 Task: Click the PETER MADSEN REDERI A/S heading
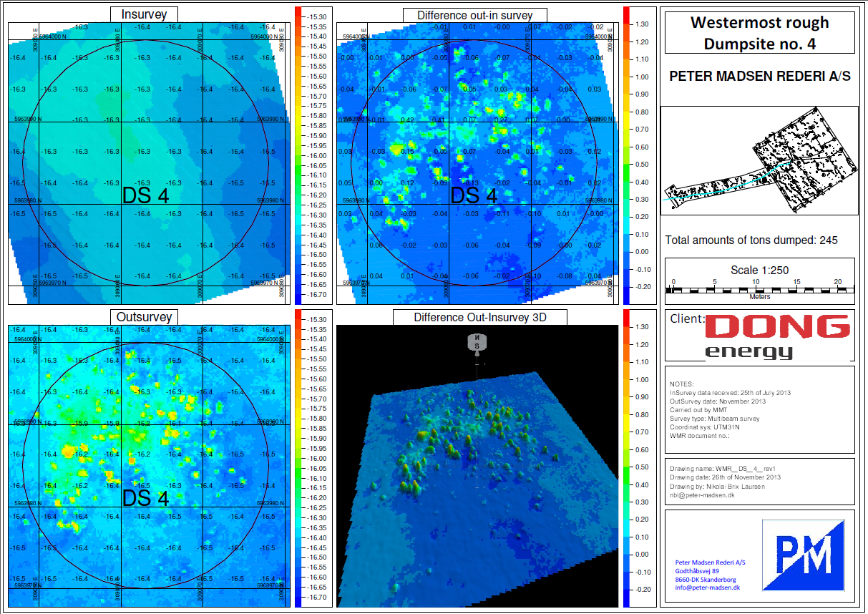tap(759, 76)
